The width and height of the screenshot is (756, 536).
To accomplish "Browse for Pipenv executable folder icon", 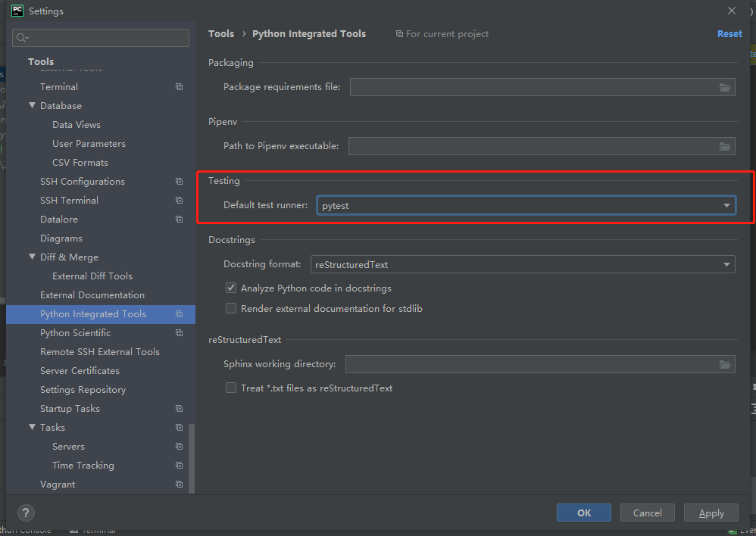I will tap(725, 146).
